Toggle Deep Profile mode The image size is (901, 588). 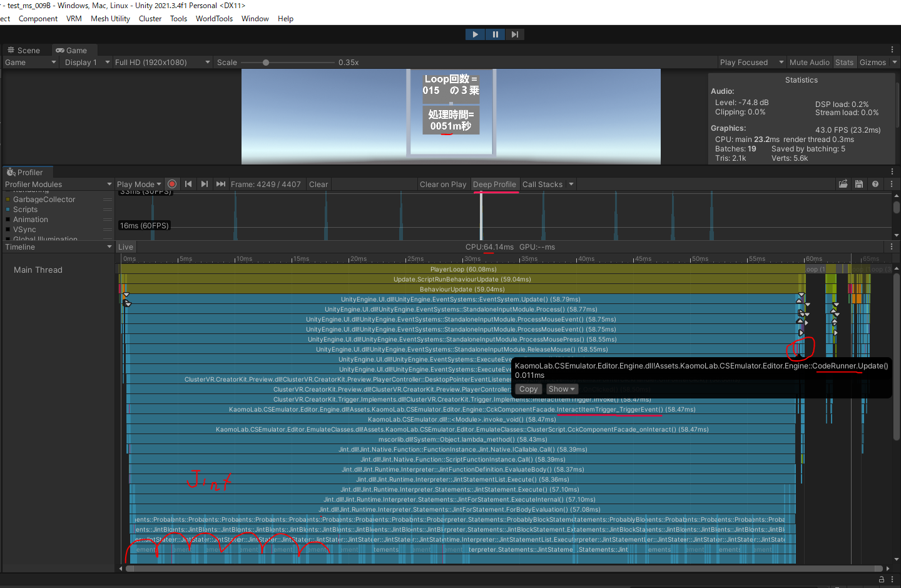tap(494, 184)
